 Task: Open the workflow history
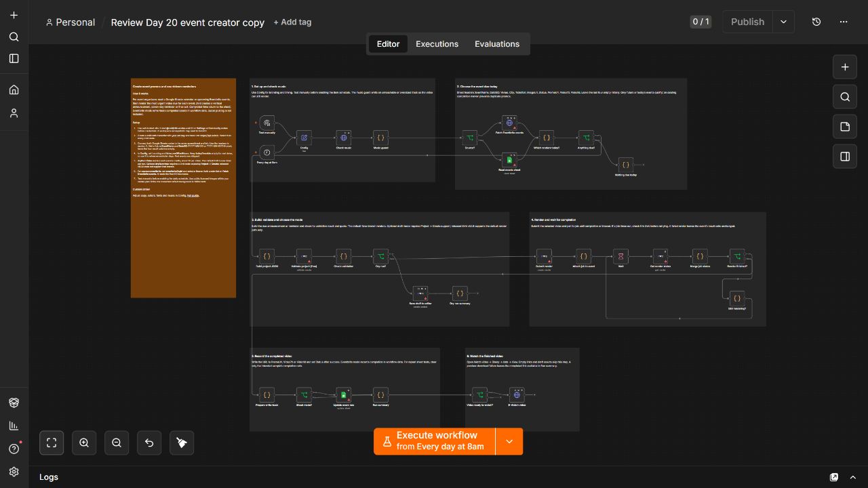pos(816,22)
